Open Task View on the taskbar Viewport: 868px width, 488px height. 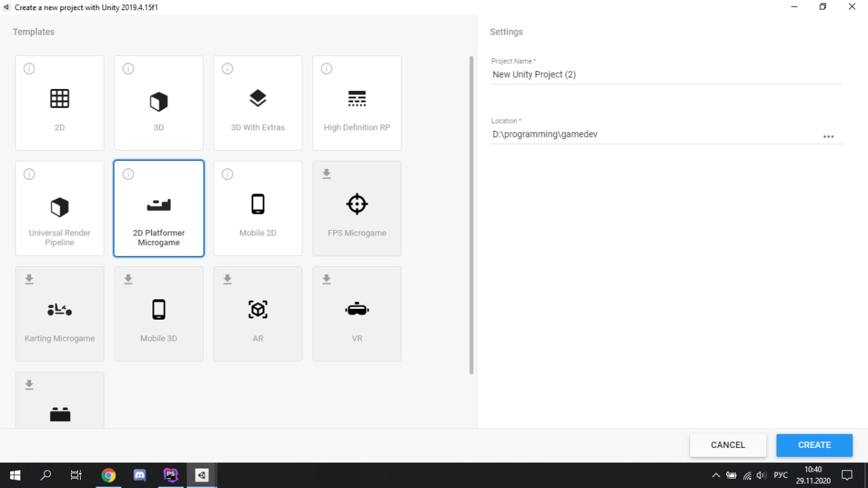[x=77, y=475]
